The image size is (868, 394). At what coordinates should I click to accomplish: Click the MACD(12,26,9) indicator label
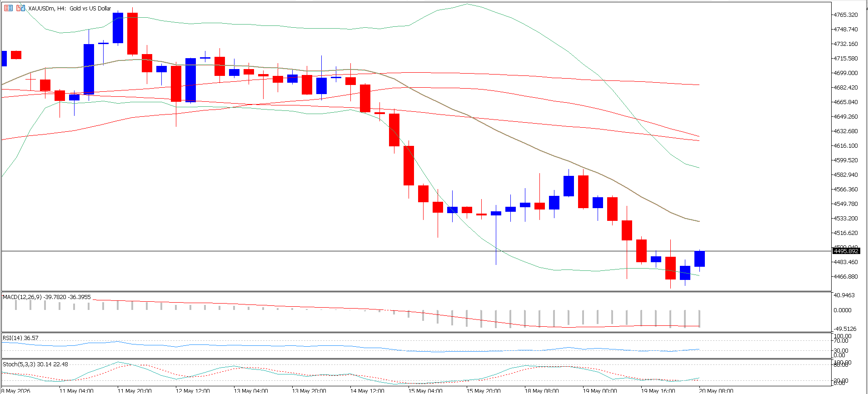coord(47,297)
